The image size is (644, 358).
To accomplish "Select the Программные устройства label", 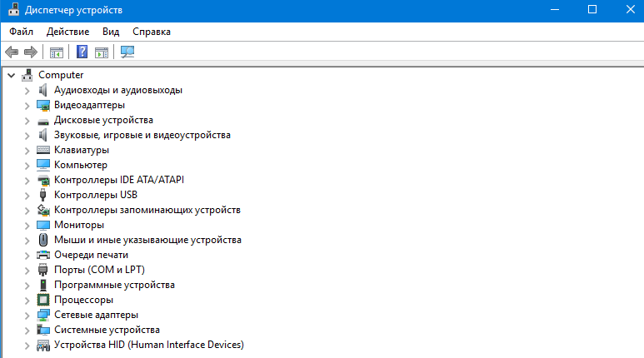I will [x=114, y=285].
